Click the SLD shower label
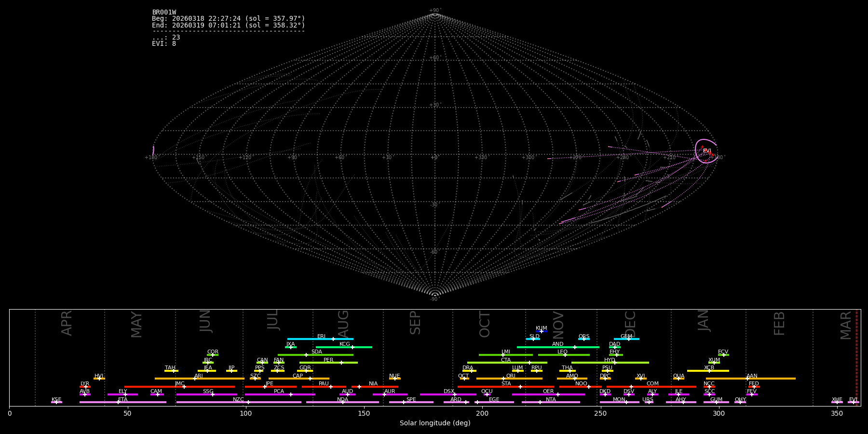 click(x=534, y=337)
